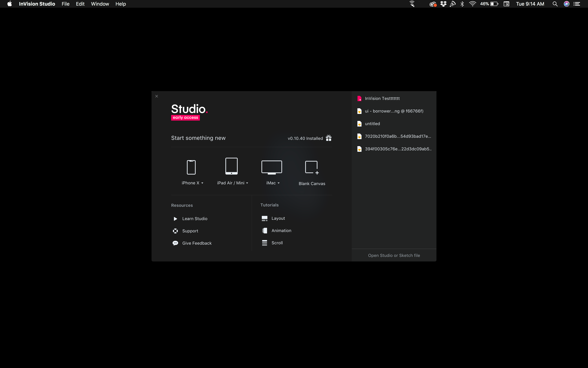The height and width of the screenshot is (368, 588).
Task: Open the Scroll tutorial link
Action: (277, 243)
